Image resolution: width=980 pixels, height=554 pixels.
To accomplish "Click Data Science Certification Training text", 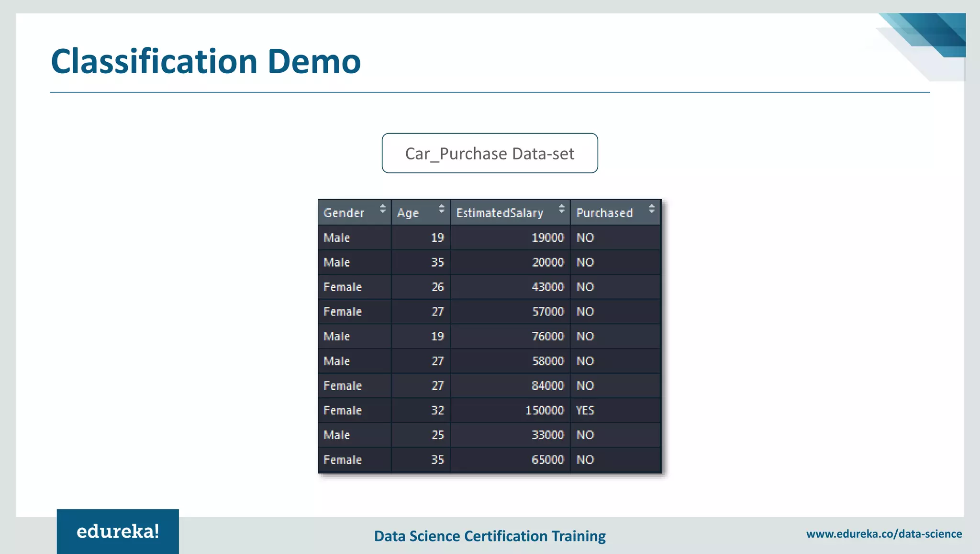I will coord(490,536).
